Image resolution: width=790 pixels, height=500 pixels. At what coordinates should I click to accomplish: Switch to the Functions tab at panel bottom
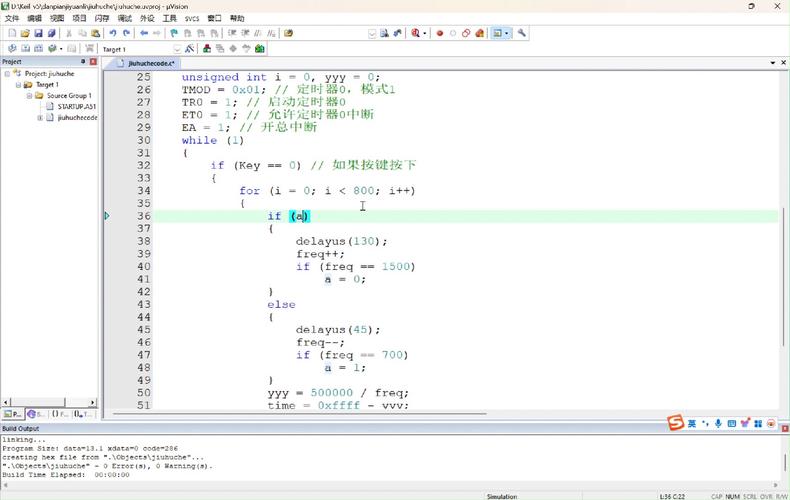click(59, 414)
